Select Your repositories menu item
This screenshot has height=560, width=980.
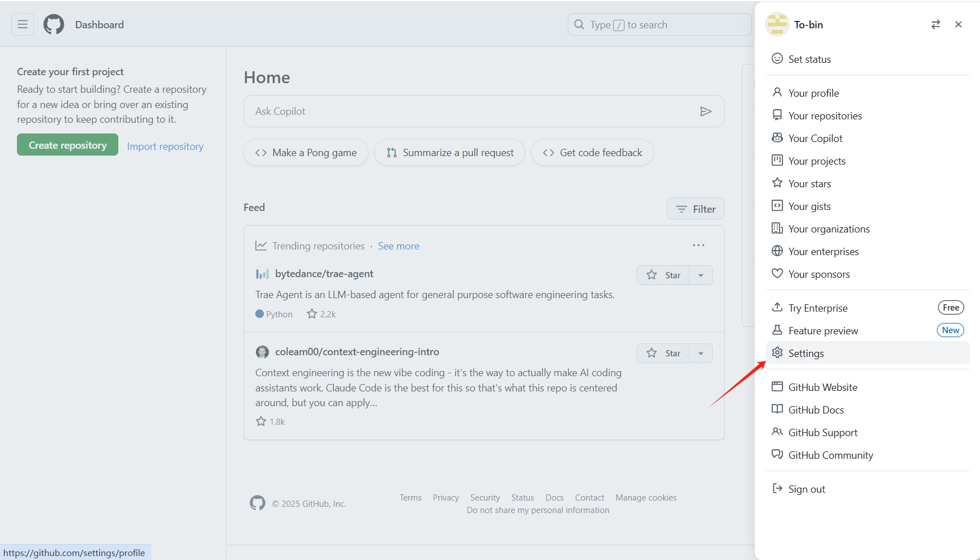tap(867, 115)
